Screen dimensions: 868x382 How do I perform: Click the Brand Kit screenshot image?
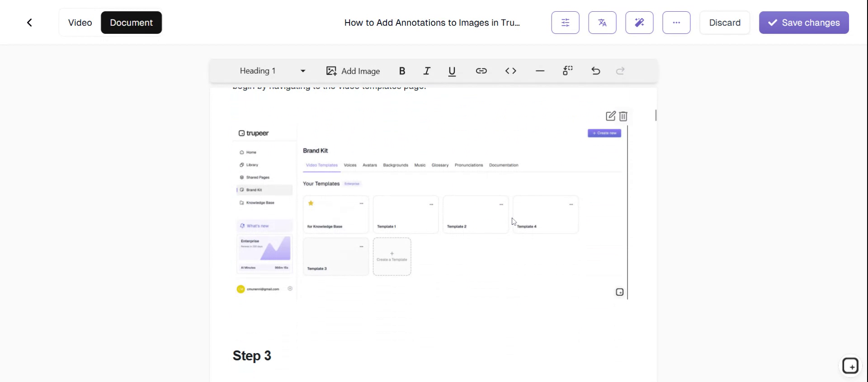[430, 212]
